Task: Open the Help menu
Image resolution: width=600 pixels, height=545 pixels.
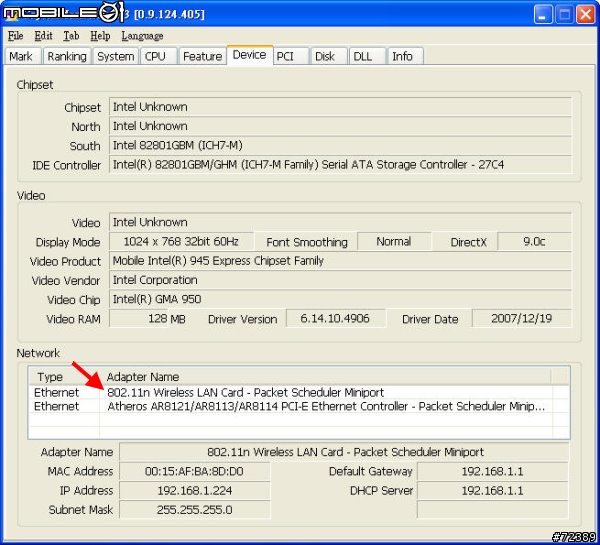Action: coord(100,36)
